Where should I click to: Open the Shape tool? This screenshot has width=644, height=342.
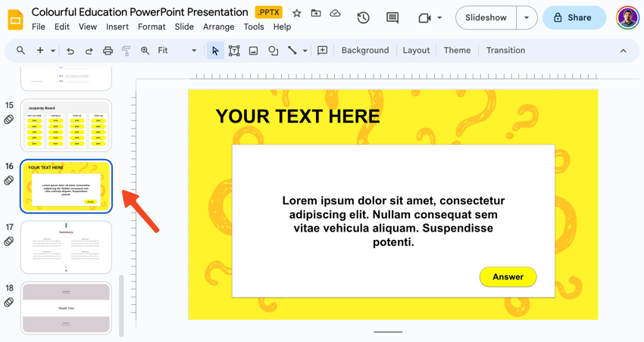273,51
